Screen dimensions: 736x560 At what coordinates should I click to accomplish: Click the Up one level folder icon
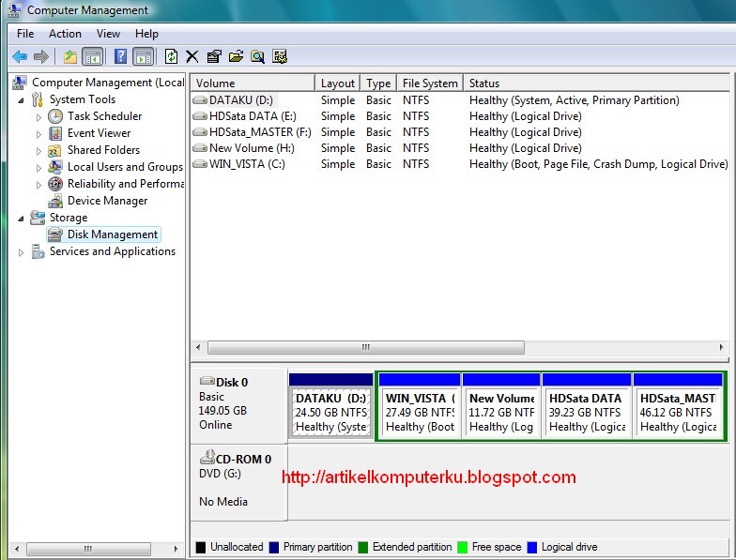point(69,56)
